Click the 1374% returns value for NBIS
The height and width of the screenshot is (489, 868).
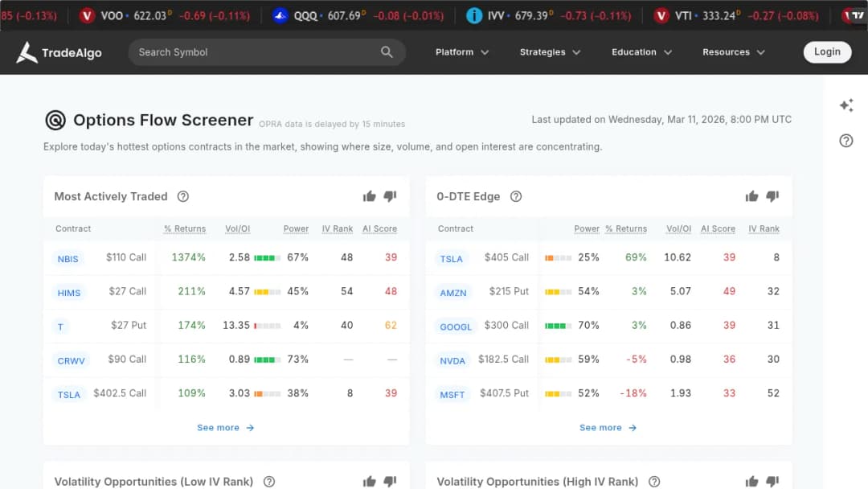pos(189,257)
